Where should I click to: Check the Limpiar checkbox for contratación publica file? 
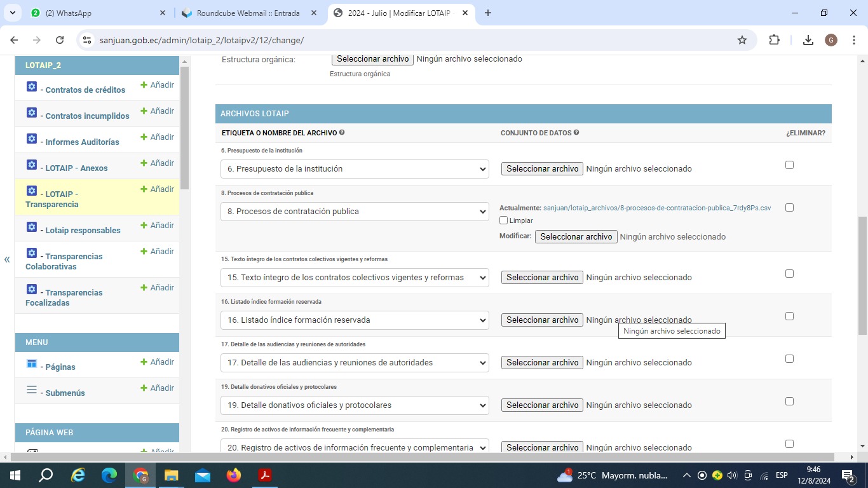504,220
